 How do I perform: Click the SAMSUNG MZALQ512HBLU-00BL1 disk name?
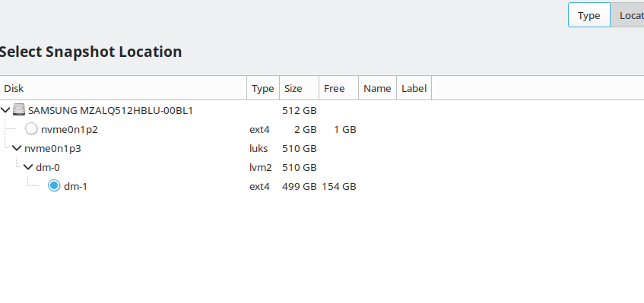110,111
